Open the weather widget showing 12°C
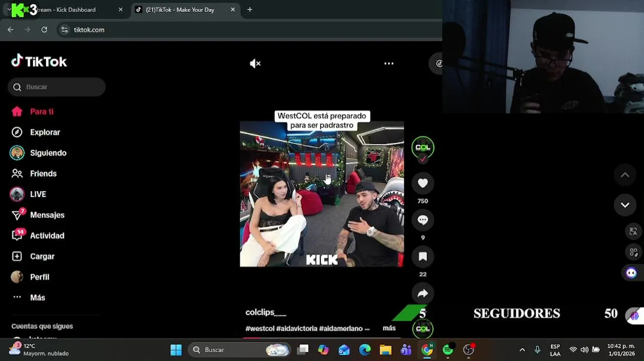The image size is (644, 361). tap(39, 349)
